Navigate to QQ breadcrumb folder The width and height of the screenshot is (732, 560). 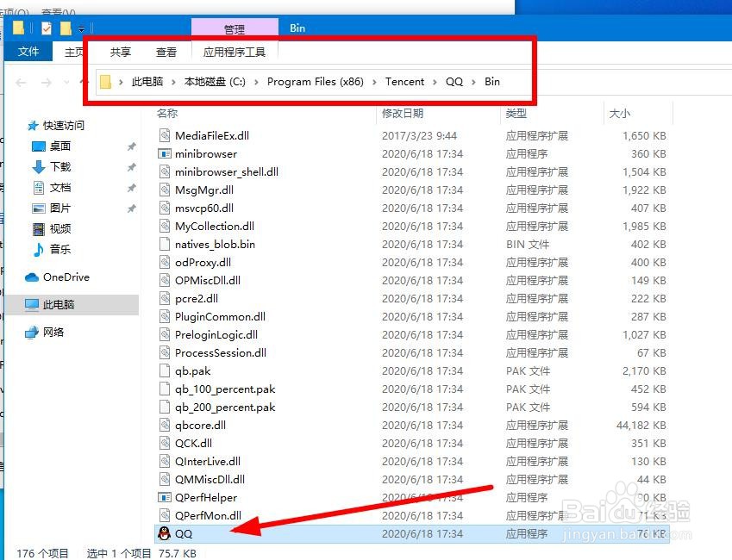(454, 82)
